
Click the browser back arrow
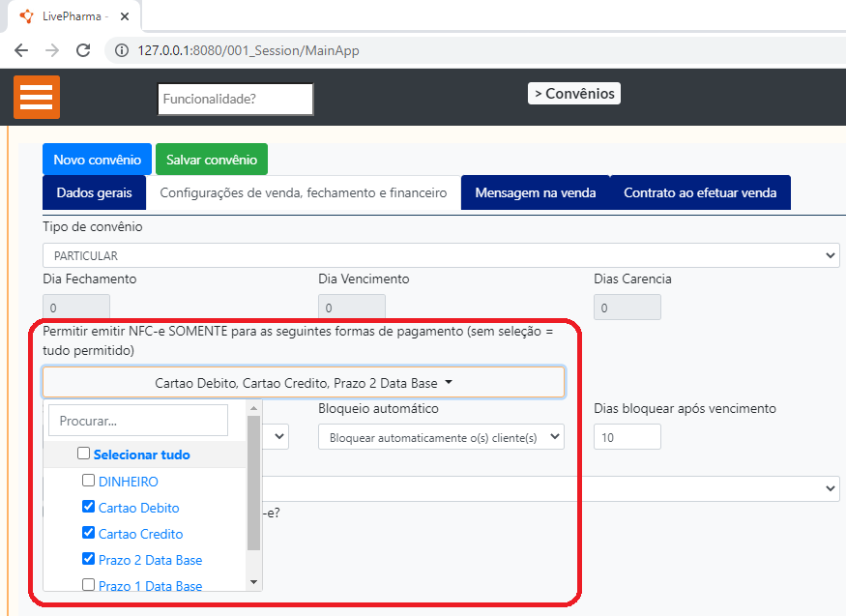pyautogui.click(x=21, y=50)
